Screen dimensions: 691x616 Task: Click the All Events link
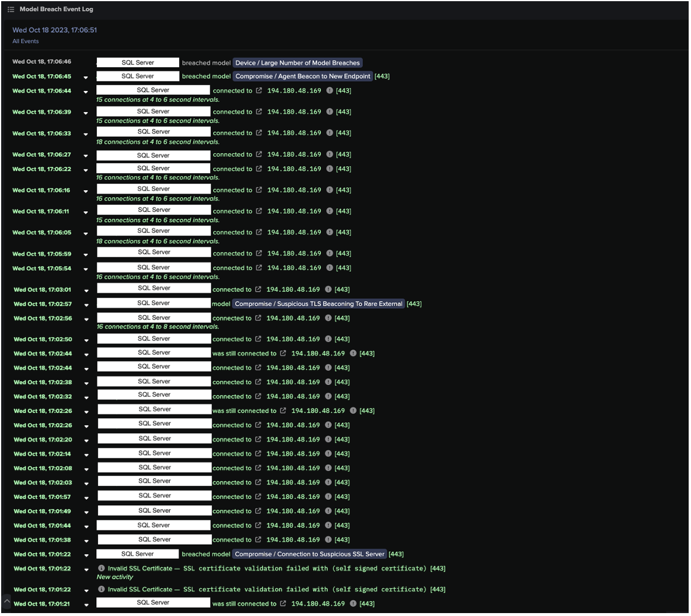[26, 41]
